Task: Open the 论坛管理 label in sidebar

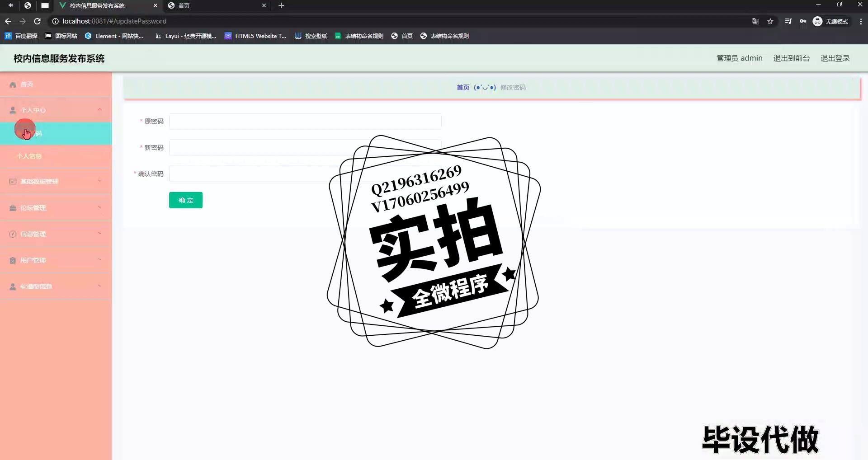Action: (x=33, y=208)
